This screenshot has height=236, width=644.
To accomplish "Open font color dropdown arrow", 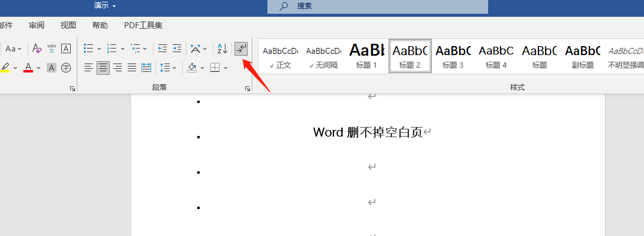I will point(38,68).
